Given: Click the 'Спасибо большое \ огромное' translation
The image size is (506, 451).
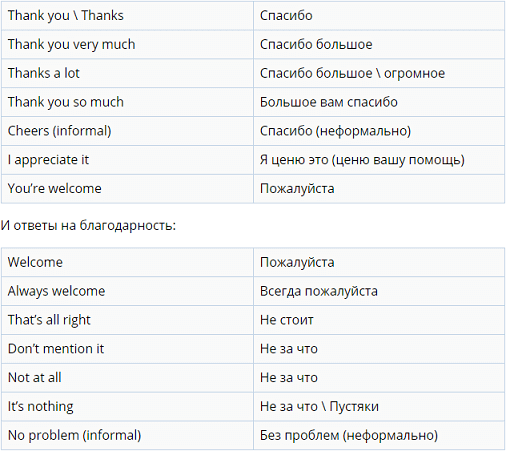Looking at the screenshot, I should (352, 73).
